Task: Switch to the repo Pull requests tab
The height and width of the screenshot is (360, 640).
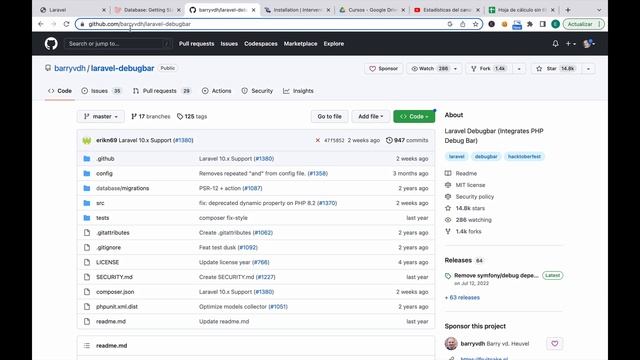Action: 162,91
